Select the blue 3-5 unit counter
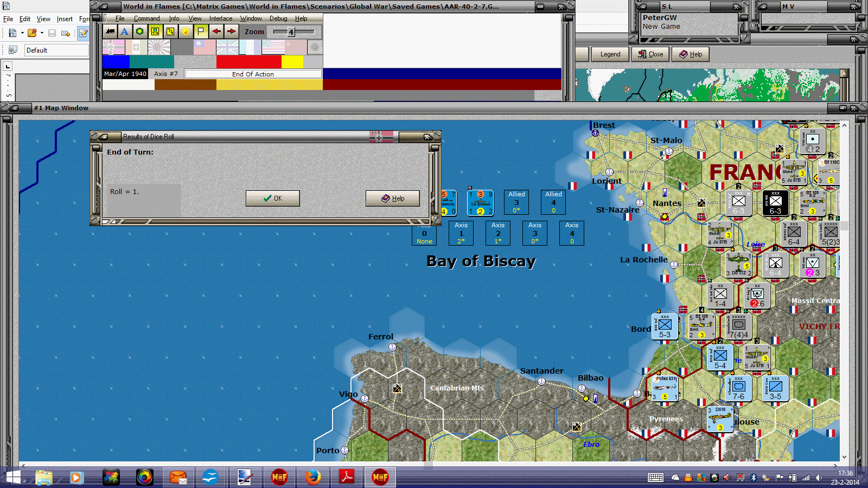Screen dimensions: 868x488 coord(775,388)
